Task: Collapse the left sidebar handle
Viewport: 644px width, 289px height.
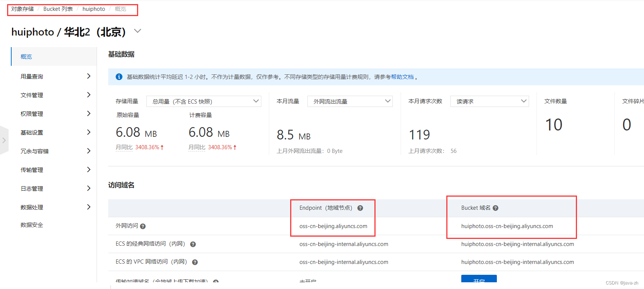Action: pos(4,140)
